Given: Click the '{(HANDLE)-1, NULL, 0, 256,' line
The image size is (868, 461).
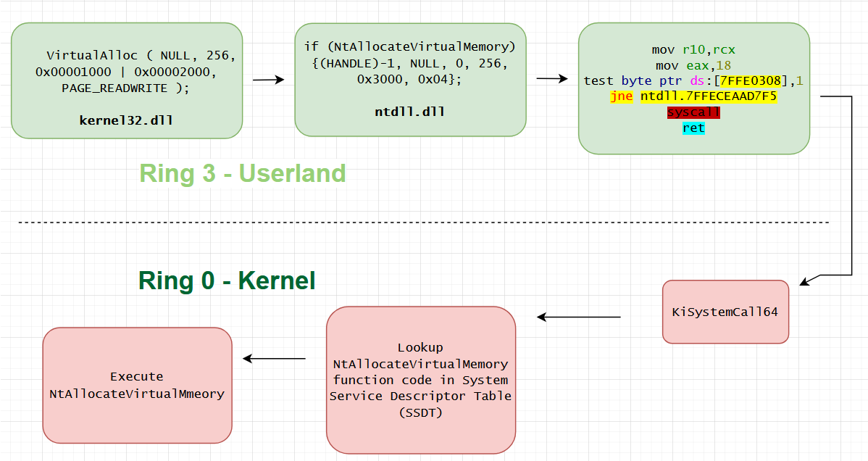Looking at the screenshot, I should coord(409,63).
